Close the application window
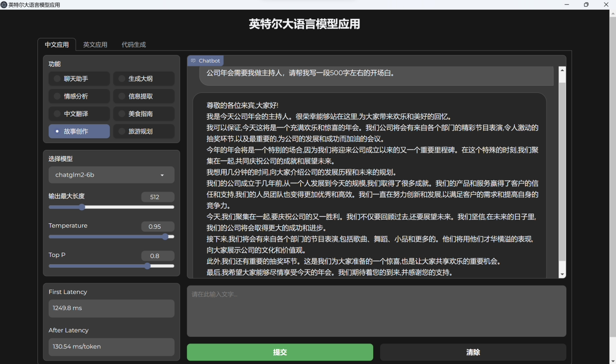 coord(606,5)
